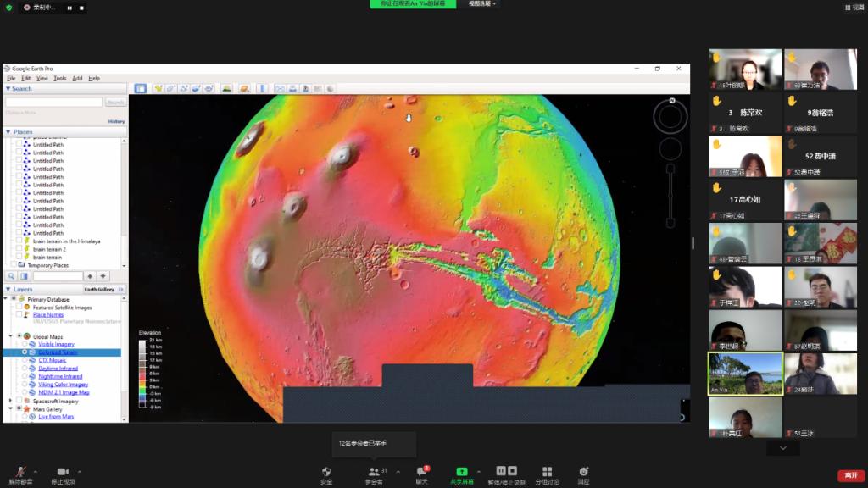This screenshot has height=488, width=868.
Task: Open the Tools menu
Action: pos(59,78)
